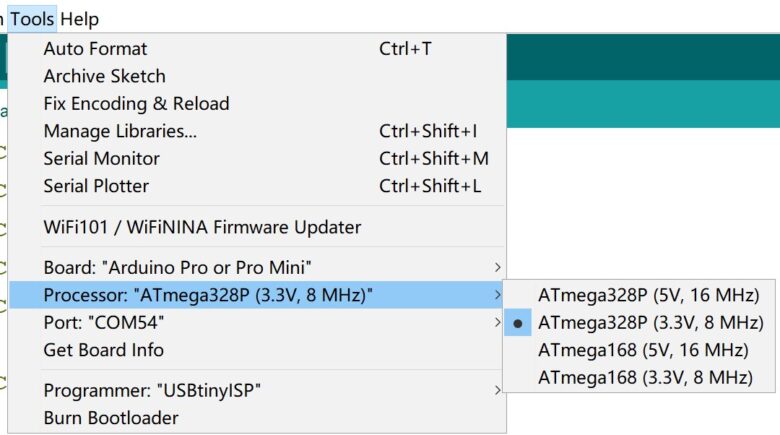Click the selected processor bullet marker
This screenshot has height=435, width=780.
(x=518, y=324)
